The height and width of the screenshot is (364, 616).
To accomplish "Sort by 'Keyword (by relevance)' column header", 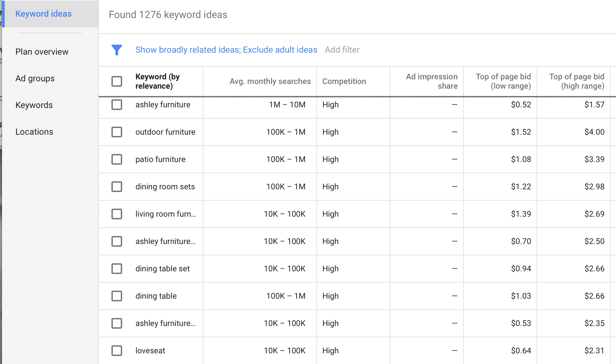I will tap(158, 81).
